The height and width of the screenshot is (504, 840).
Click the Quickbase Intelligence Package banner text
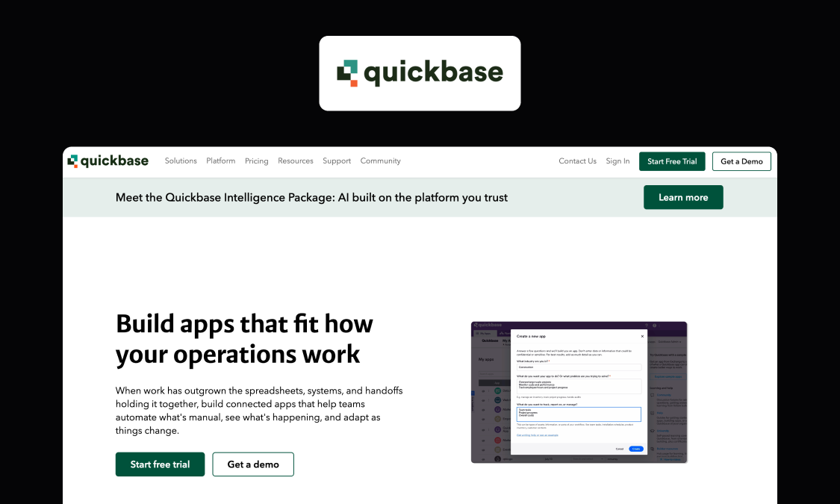point(312,198)
